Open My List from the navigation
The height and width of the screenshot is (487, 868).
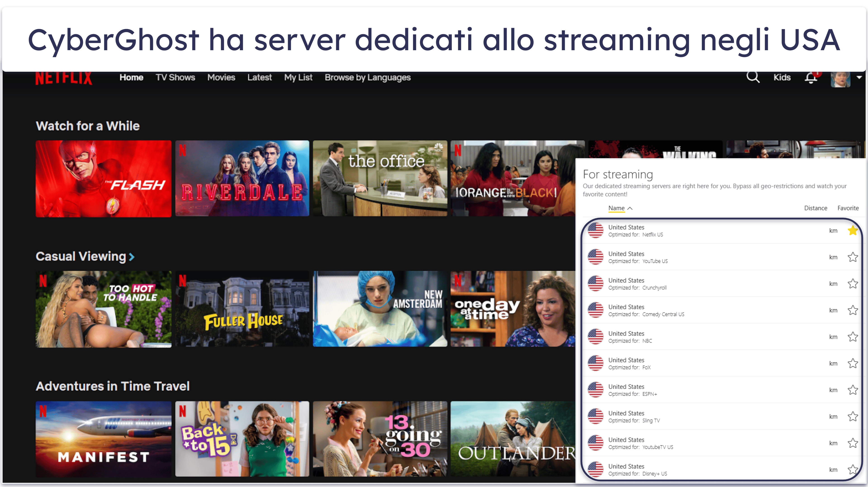(298, 78)
